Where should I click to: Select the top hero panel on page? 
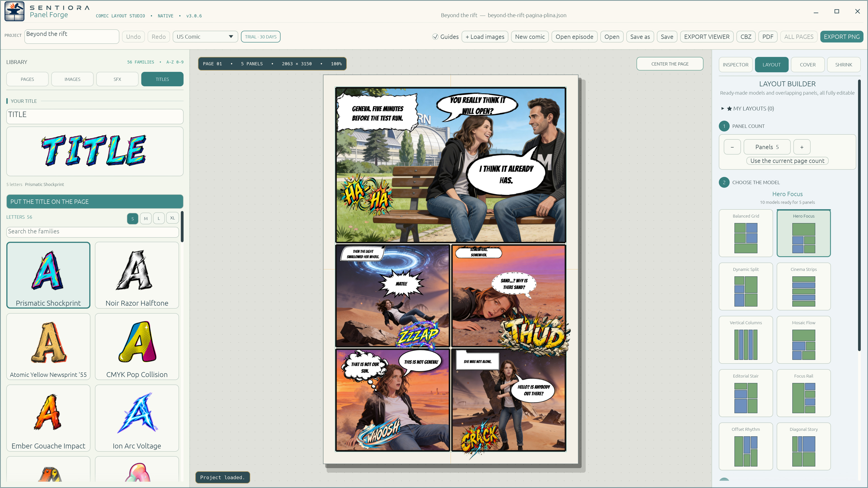(x=451, y=165)
